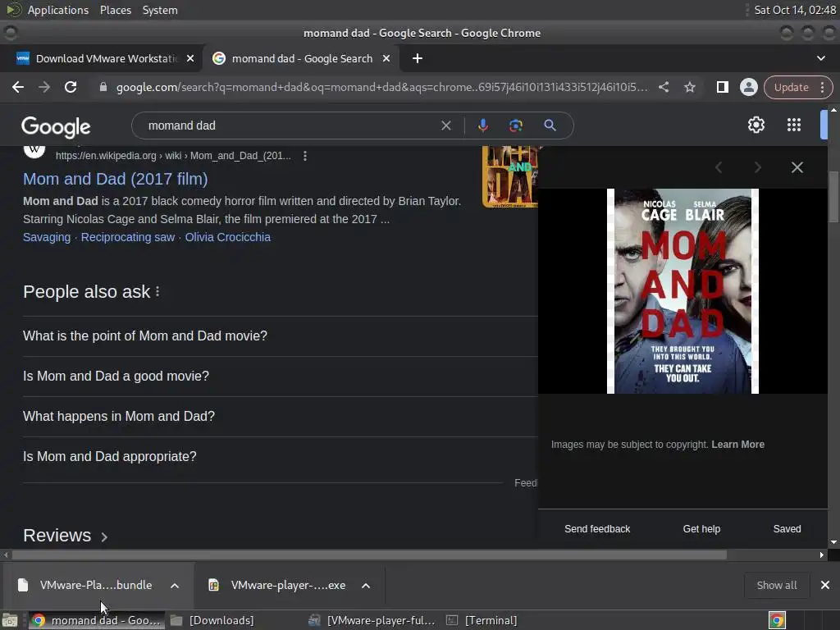
Task: Click the clock showing Sat Oct 14
Action: click(x=795, y=10)
